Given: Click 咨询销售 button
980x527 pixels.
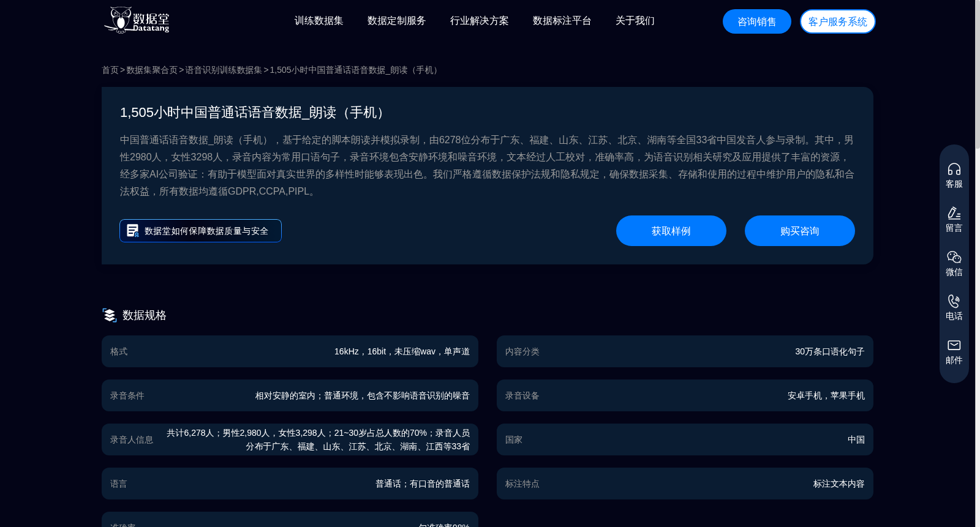Looking at the screenshot, I should [x=757, y=21].
